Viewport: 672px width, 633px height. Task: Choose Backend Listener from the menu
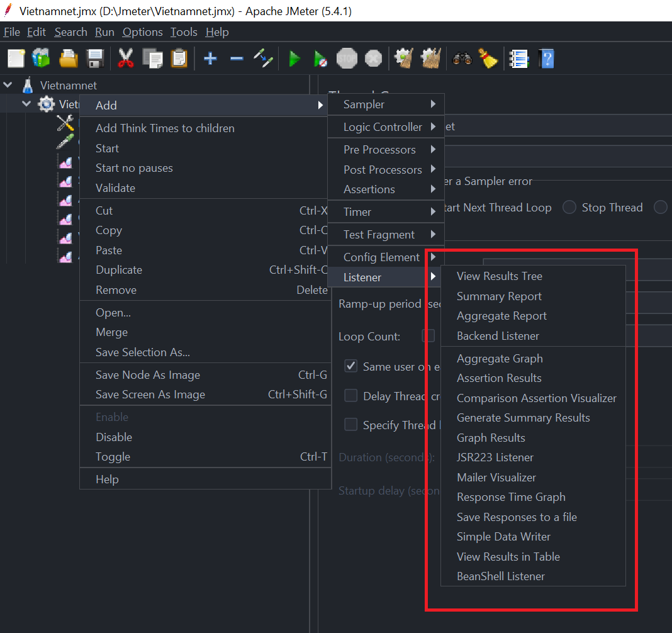(x=533, y=336)
